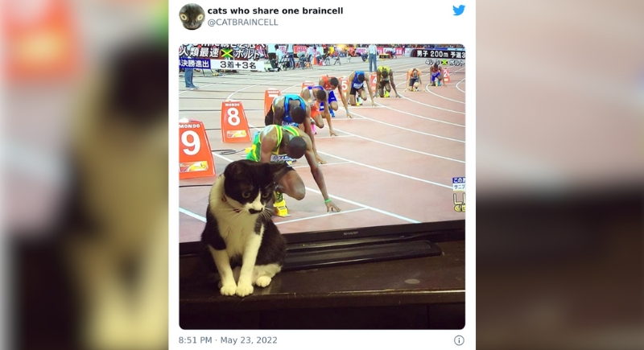Click the Jamaican flag in TV caption
The width and height of the screenshot is (644, 350).
(227, 53)
